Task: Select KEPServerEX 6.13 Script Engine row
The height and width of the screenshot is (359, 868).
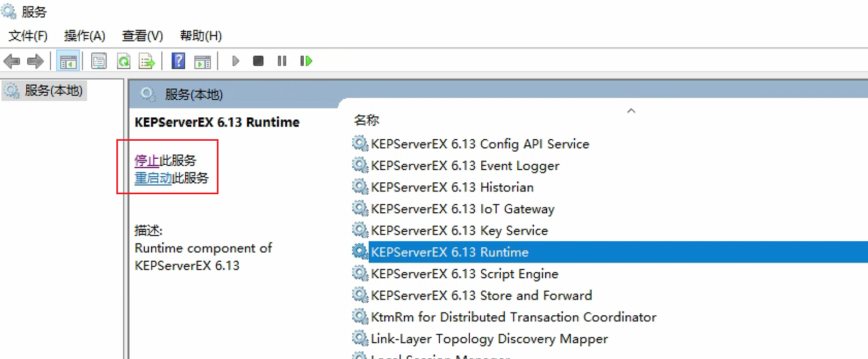Action: tap(609, 274)
